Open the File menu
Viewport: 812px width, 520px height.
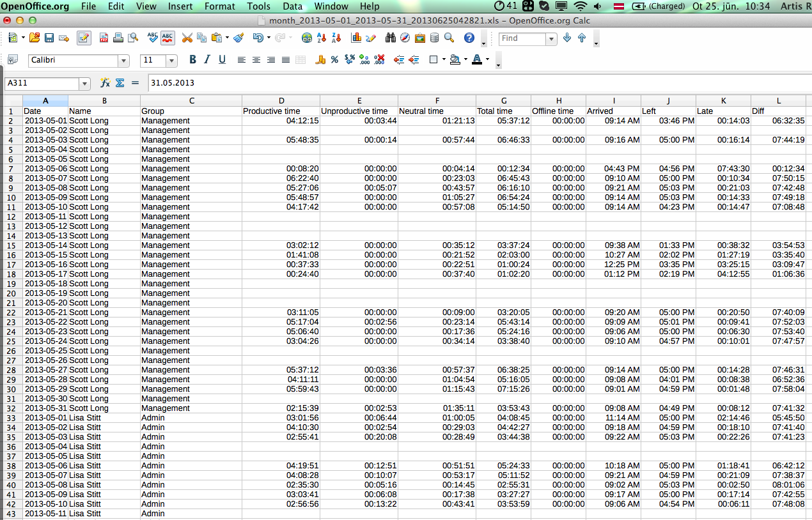coord(89,6)
